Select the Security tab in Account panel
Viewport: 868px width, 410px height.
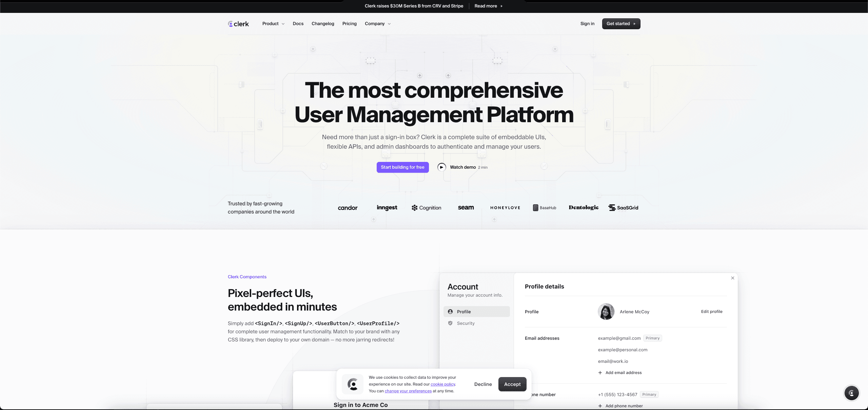point(476,323)
